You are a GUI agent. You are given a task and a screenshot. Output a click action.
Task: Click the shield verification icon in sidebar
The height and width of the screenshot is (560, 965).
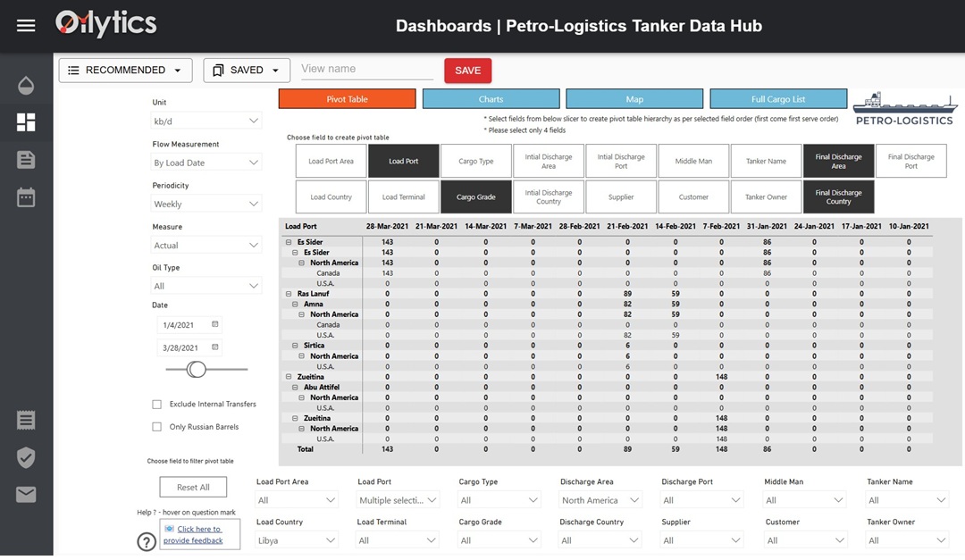(25, 457)
